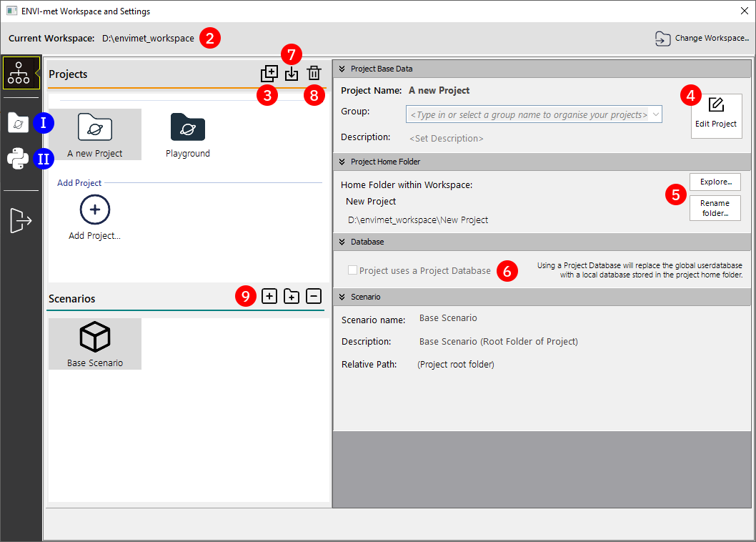
Task: Open the Group name dropdown
Action: coord(656,114)
